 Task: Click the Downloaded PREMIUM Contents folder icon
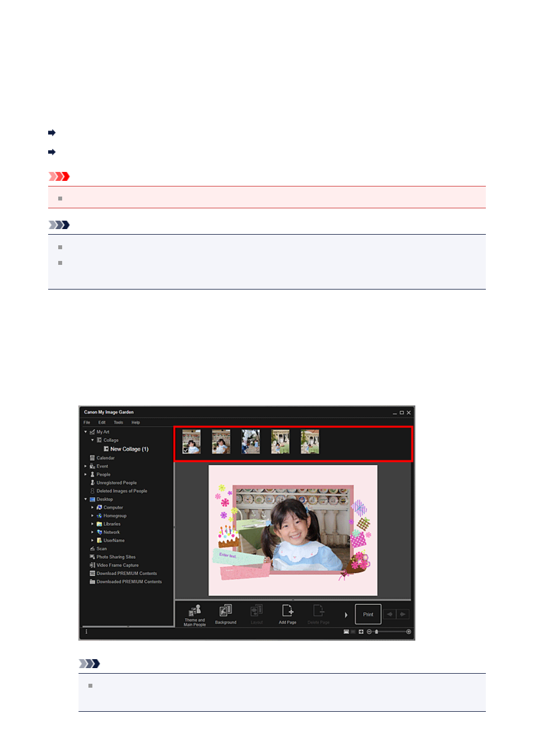(92, 581)
